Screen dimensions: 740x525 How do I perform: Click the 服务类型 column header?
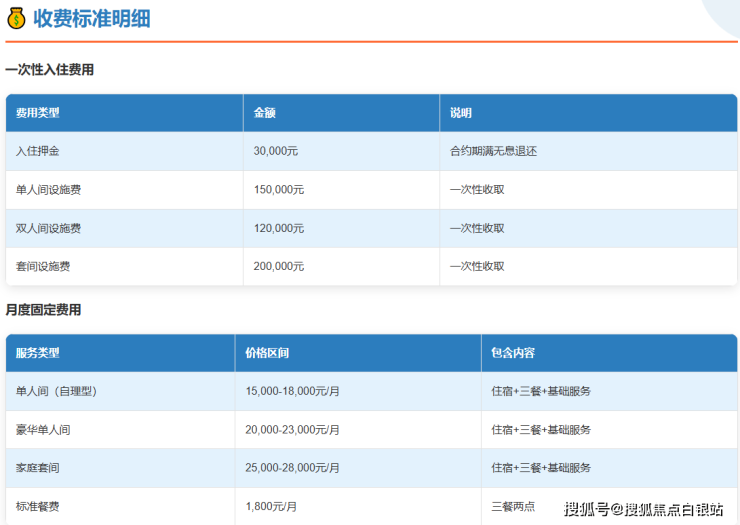(38, 353)
